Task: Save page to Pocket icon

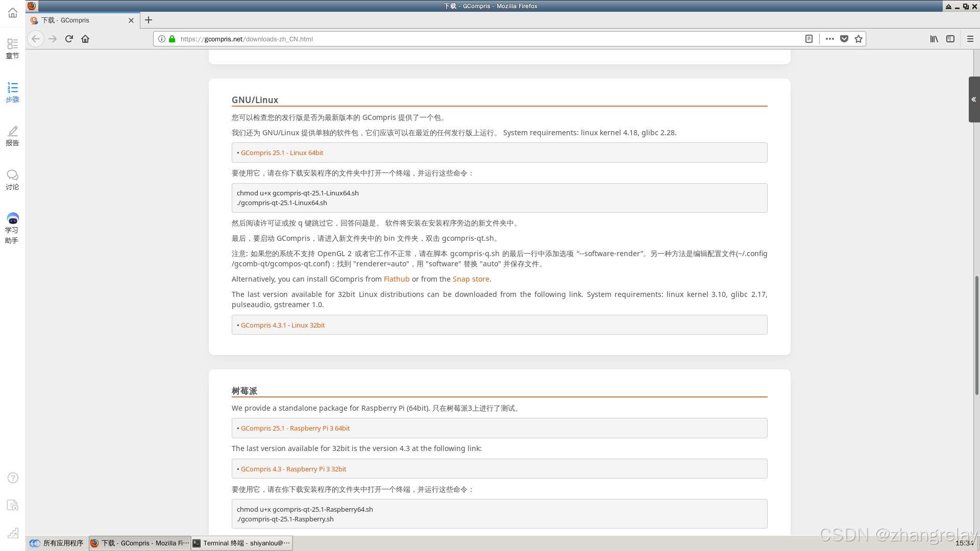Action: [x=844, y=39]
